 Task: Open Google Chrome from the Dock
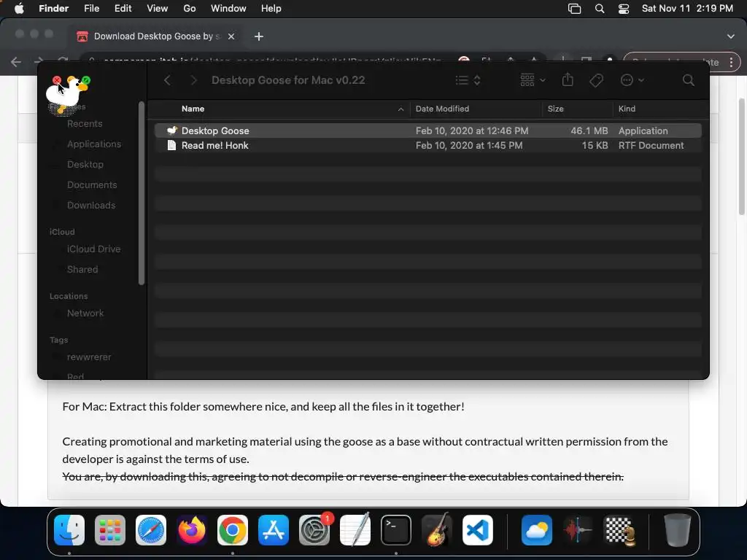tap(233, 530)
